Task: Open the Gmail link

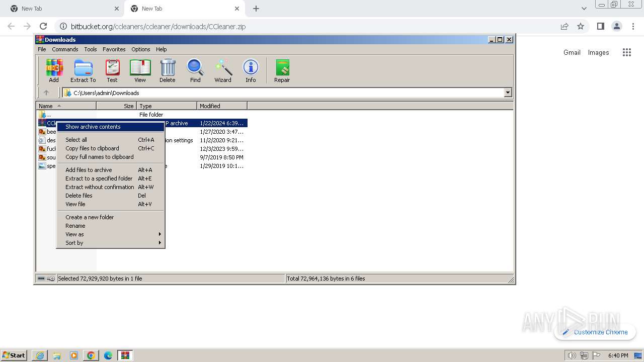Action: 572,52
